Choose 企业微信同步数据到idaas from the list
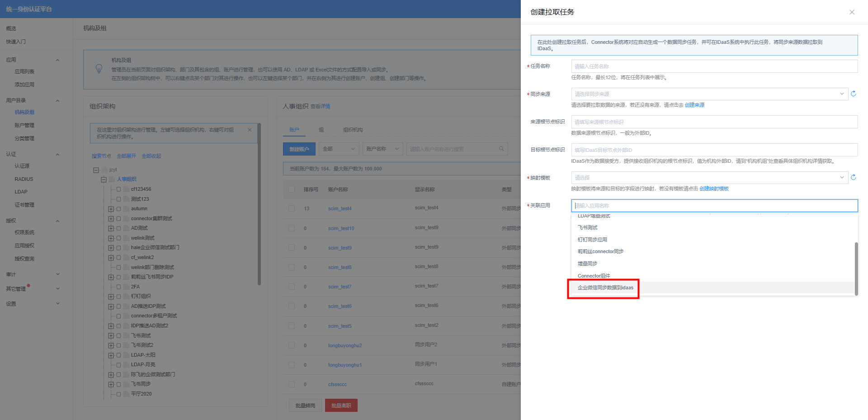The height and width of the screenshot is (420, 868). 605,288
